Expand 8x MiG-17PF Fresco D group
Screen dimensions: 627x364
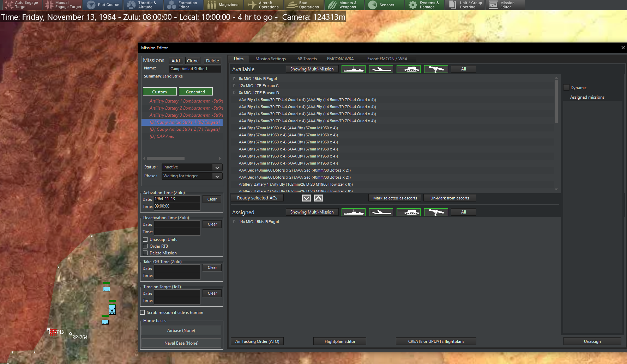(234, 93)
